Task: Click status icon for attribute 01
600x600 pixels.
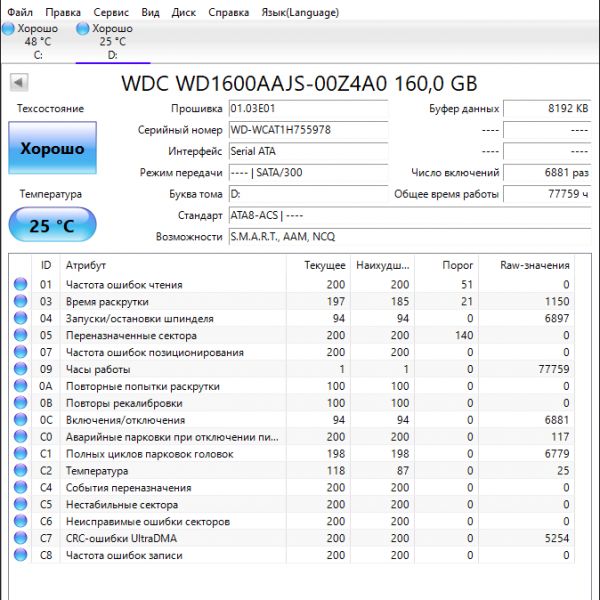Action: pyautogui.click(x=20, y=284)
